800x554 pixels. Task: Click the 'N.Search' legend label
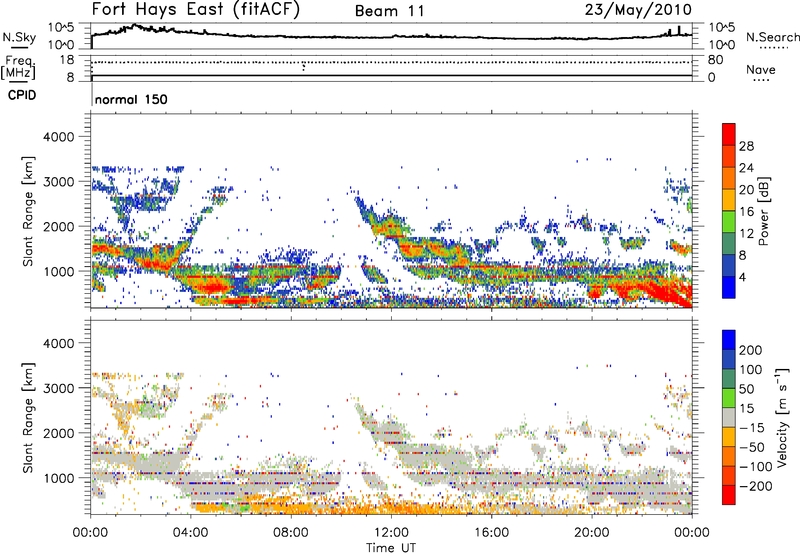coord(772,37)
